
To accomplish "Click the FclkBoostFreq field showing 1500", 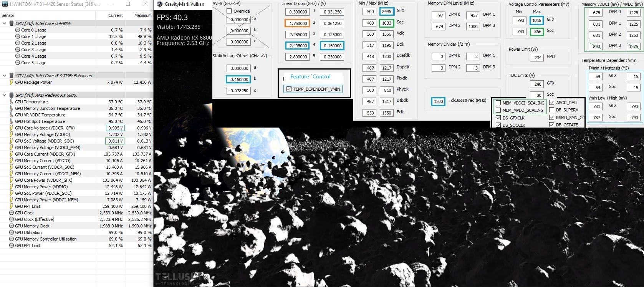I will pyautogui.click(x=438, y=101).
